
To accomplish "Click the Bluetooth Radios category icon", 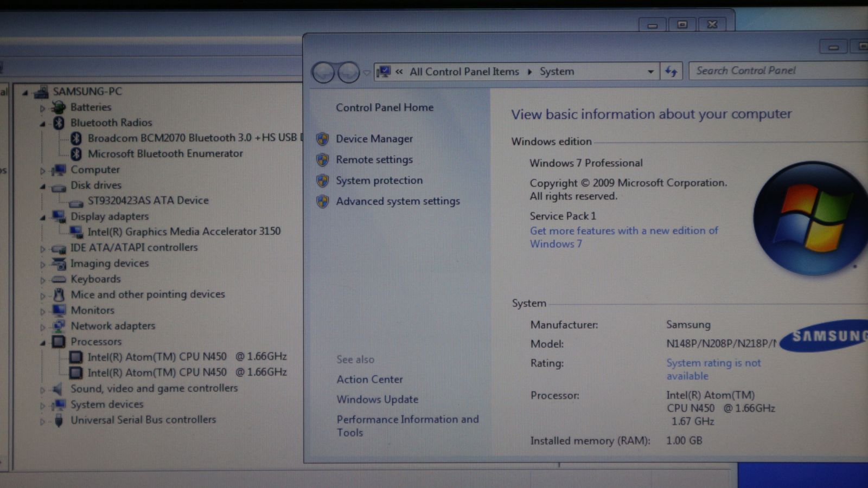I will [59, 123].
